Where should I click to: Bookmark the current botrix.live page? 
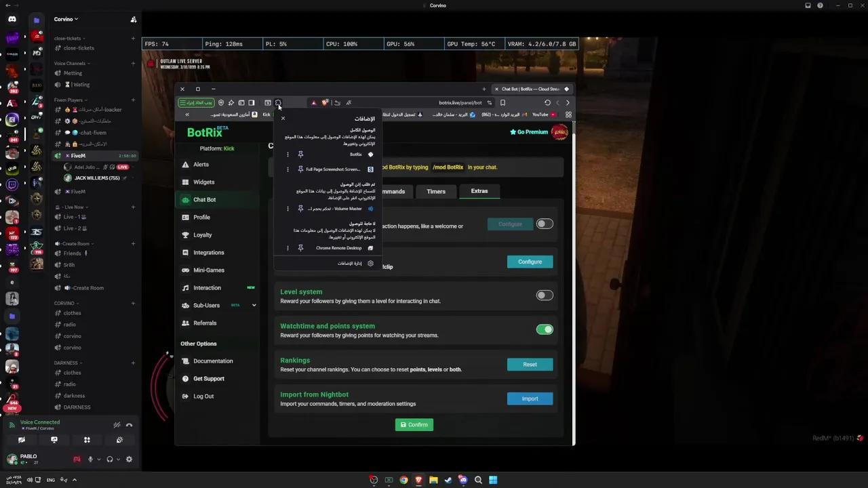pyautogui.click(x=502, y=102)
